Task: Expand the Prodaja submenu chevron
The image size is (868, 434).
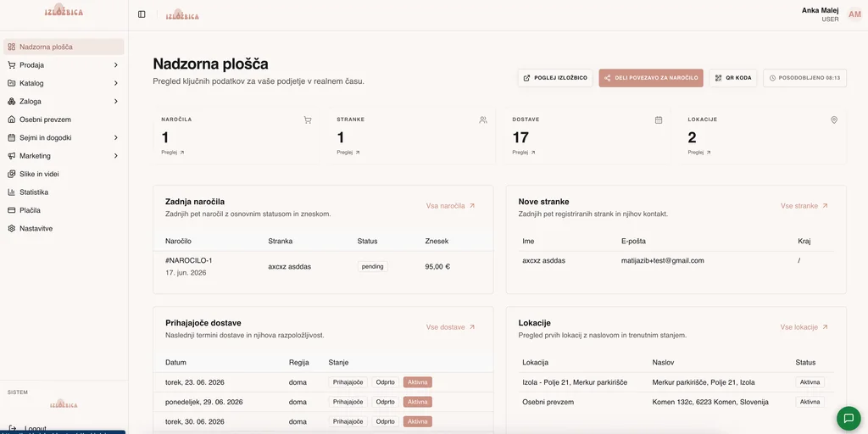Action: point(115,64)
